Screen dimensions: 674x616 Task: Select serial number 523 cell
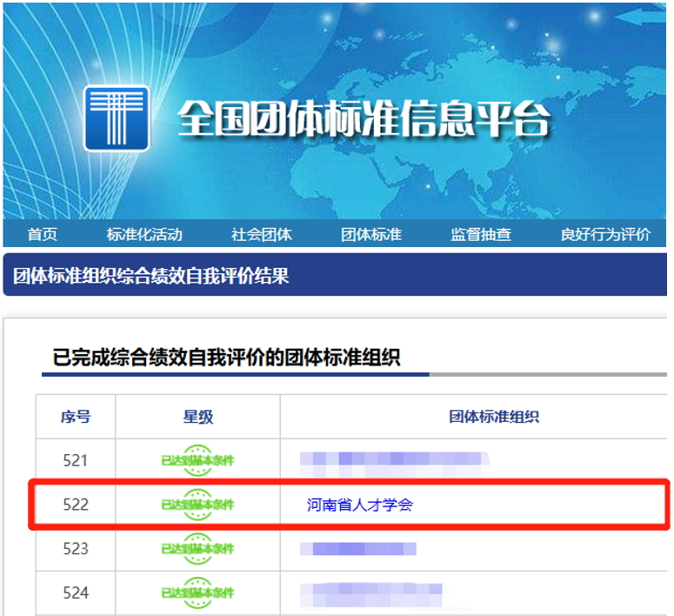[x=76, y=549]
